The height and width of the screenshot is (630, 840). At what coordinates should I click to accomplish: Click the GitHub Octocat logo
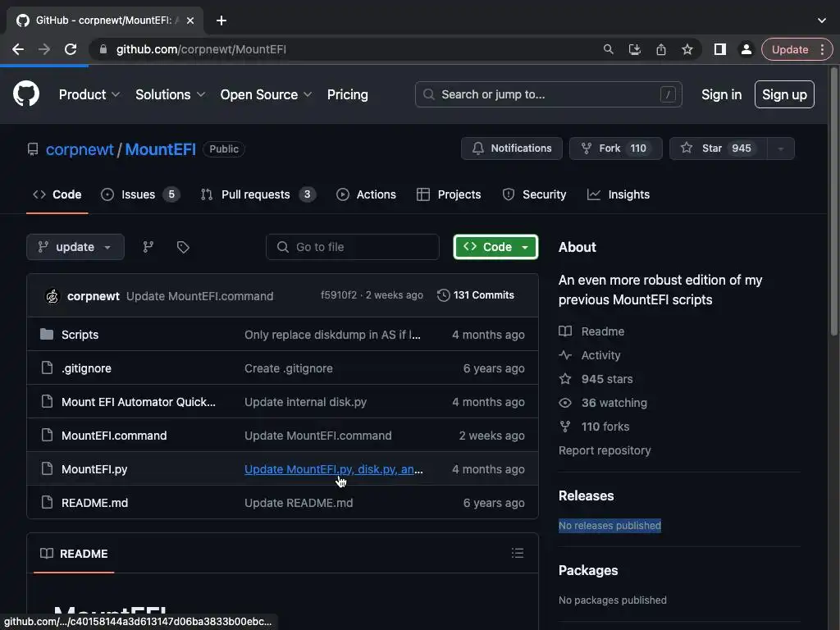coord(25,94)
